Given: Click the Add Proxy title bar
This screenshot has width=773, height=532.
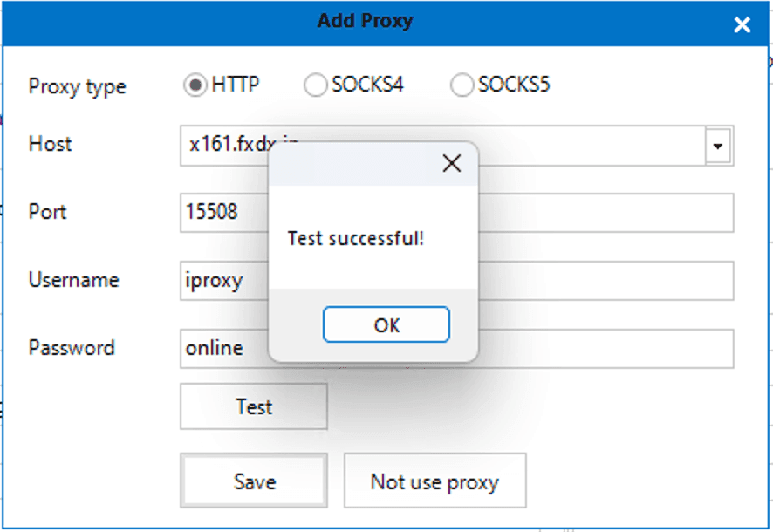Looking at the screenshot, I should (365, 21).
